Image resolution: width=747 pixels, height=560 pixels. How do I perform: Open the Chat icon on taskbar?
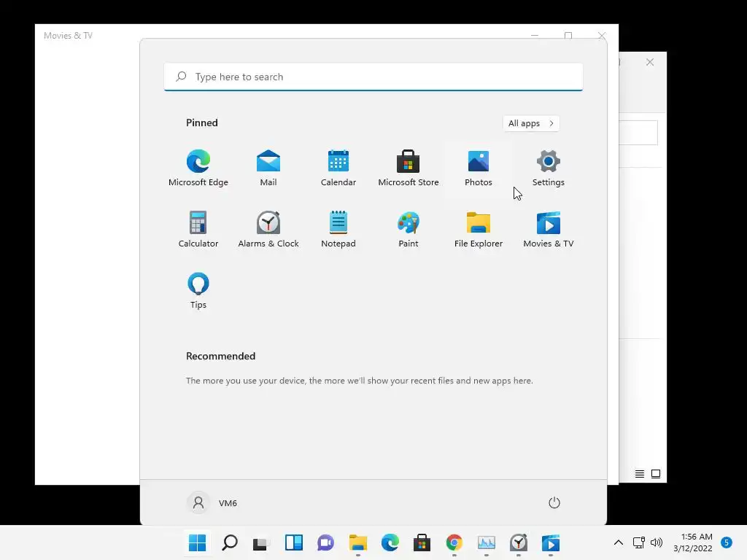click(326, 542)
